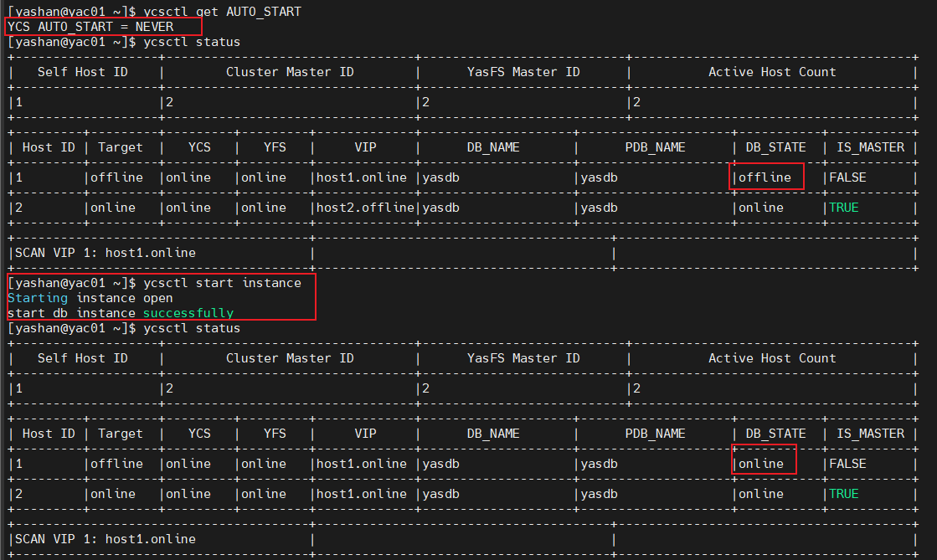Click the 'ycsctl get AUTO_START' command line

point(154,12)
